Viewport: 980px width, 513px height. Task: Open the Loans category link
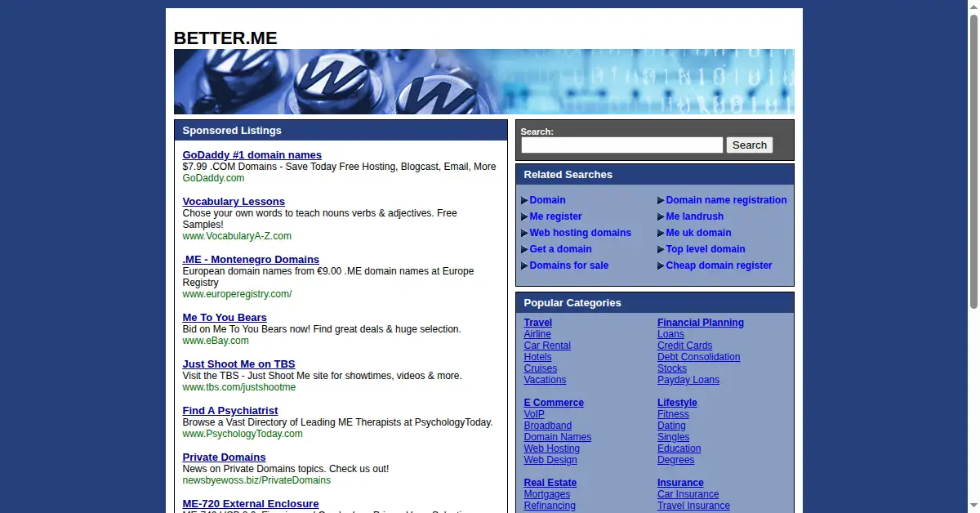(x=670, y=334)
